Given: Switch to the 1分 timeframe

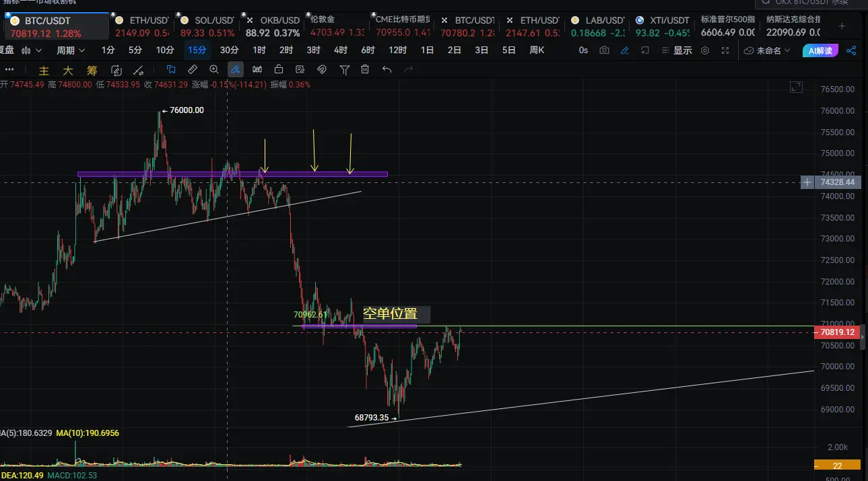Looking at the screenshot, I should coord(108,50).
